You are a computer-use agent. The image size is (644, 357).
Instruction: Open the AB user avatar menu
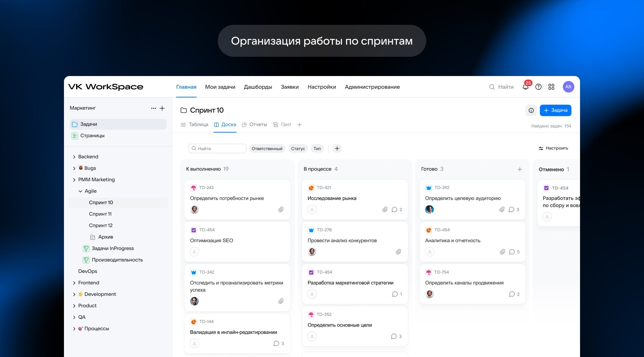pyautogui.click(x=568, y=87)
